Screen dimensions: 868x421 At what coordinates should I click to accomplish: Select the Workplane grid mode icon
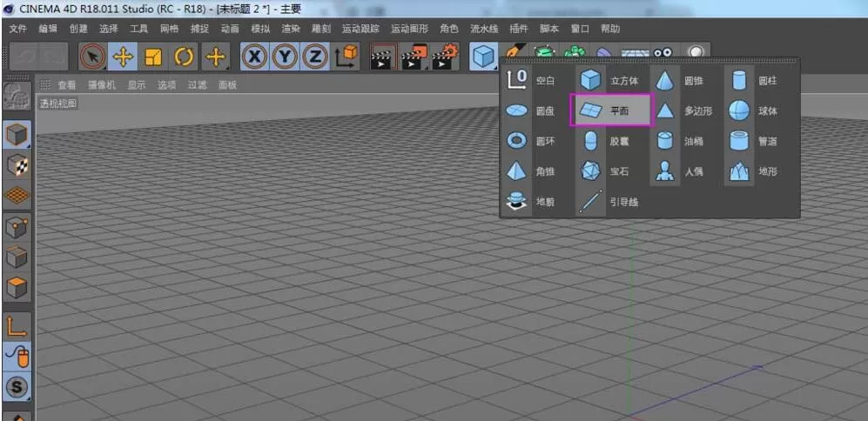pos(17,196)
